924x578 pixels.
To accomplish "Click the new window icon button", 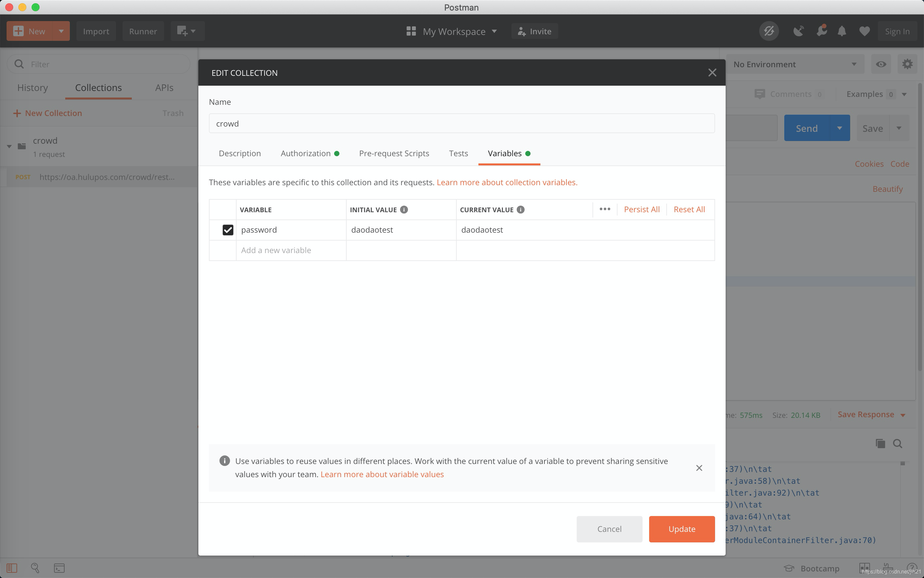I will point(187,31).
